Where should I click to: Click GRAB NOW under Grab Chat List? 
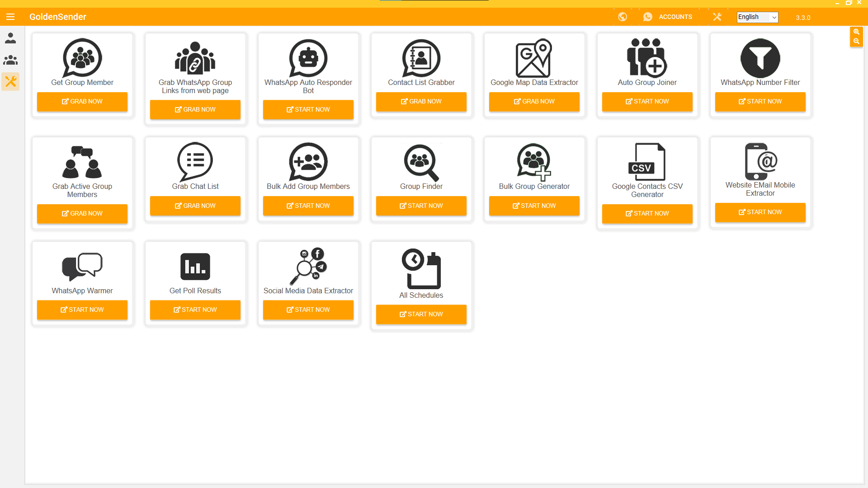tap(195, 206)
